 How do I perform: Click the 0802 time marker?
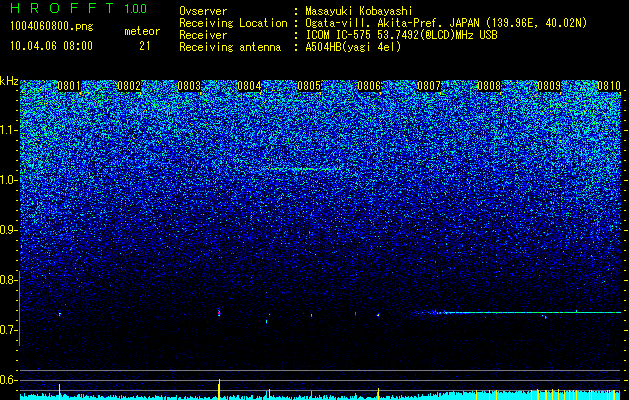129,86
